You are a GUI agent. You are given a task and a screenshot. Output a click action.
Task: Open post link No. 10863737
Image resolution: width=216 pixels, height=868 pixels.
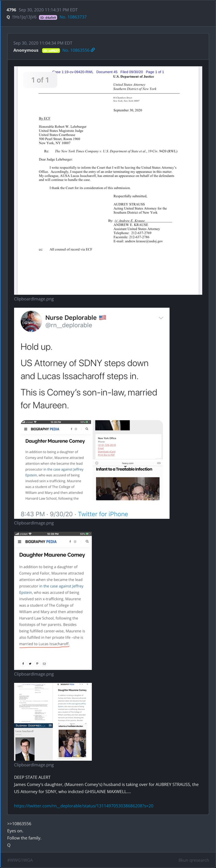coord(73,17)
